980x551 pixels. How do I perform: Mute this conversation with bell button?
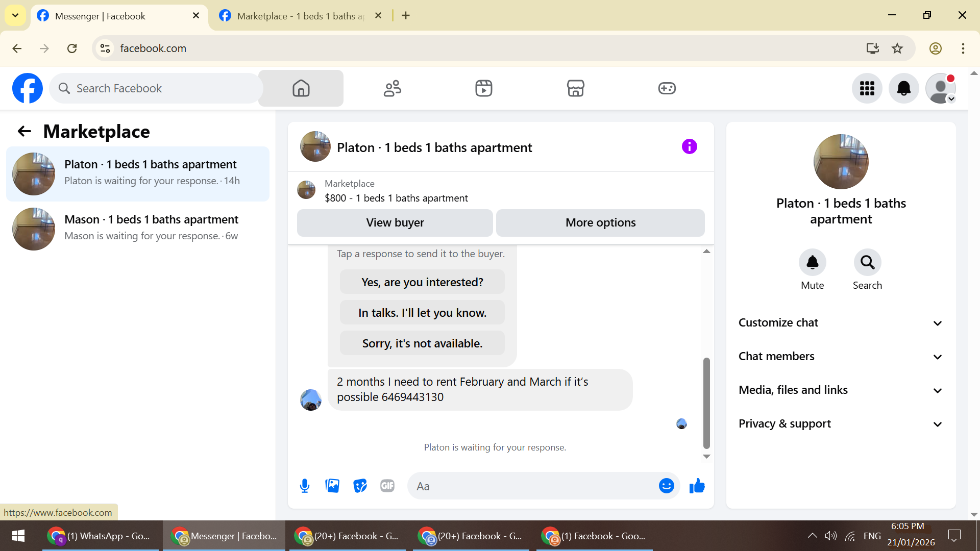pos(812,262)
